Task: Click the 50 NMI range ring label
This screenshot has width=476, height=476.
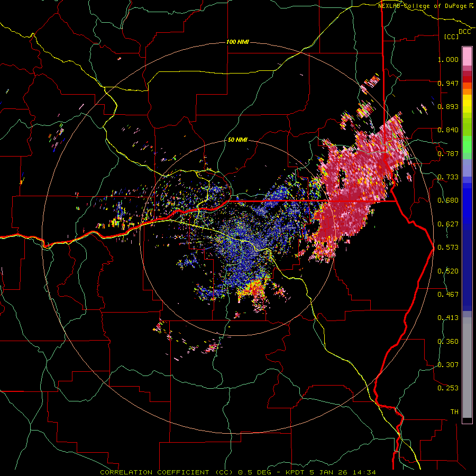Action: click(x=237, y=140)
